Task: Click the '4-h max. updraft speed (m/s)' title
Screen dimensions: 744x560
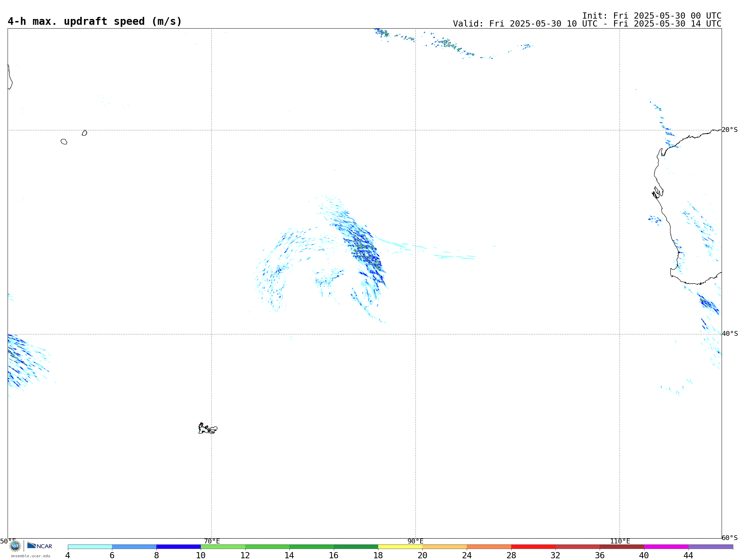Action: coord(95,21)
